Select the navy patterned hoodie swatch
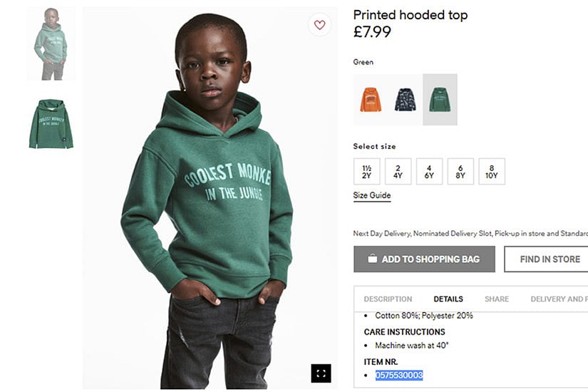 (x=406, y=100)
